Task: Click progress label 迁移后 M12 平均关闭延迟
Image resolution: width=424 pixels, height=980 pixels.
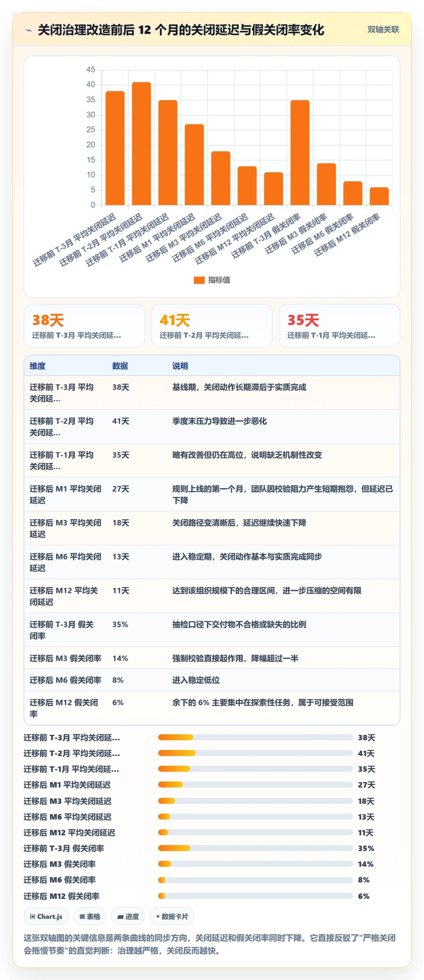Action: click(x=69, y=832)
